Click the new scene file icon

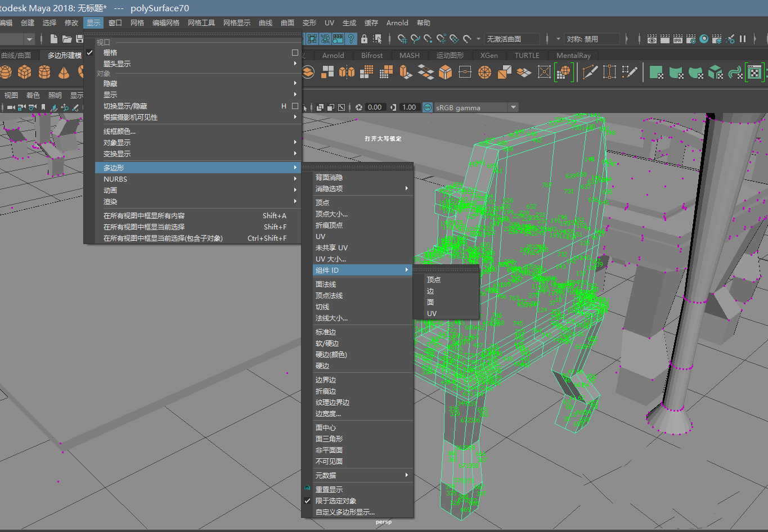(x=54, y=39)
